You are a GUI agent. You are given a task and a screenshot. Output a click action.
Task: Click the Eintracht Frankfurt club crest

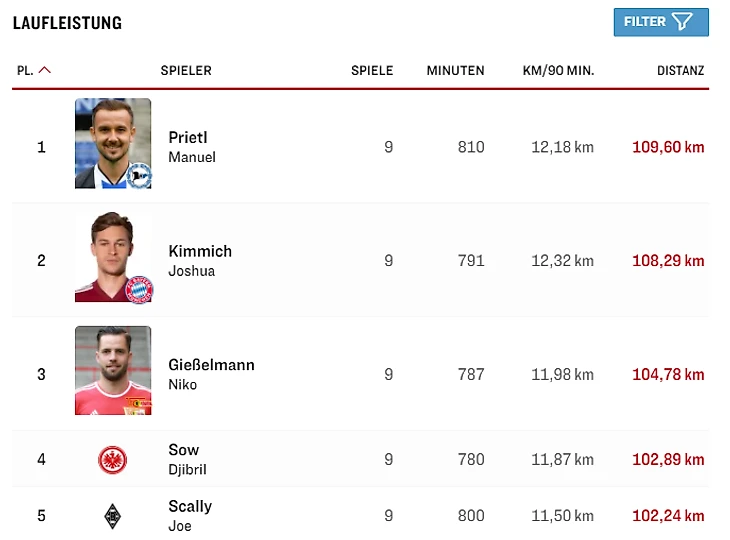click(113, 460)
